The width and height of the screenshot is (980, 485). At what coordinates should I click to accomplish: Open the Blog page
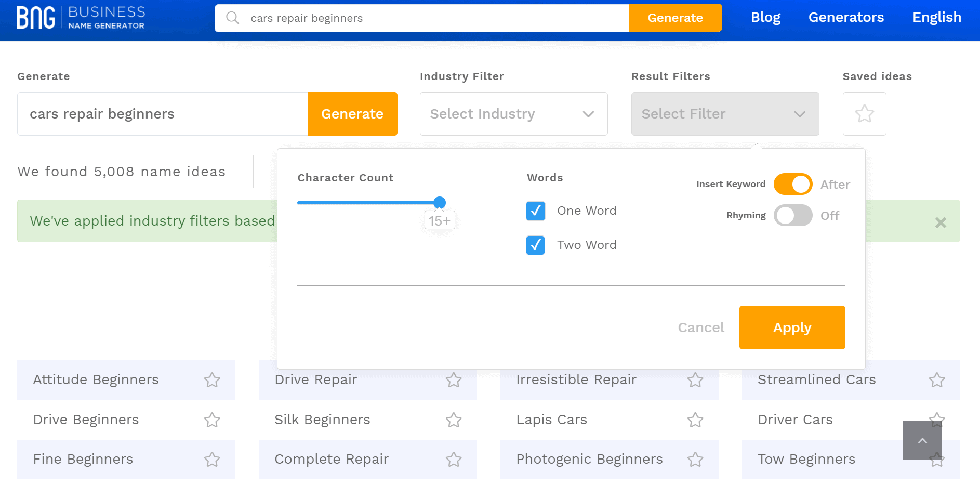[x=765, y=18]
